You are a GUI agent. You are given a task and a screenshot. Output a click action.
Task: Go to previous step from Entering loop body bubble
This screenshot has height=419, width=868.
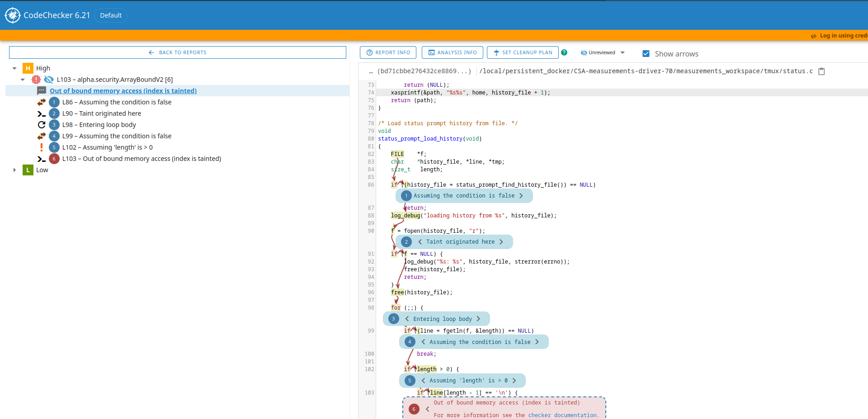click(x=407, y=319)
